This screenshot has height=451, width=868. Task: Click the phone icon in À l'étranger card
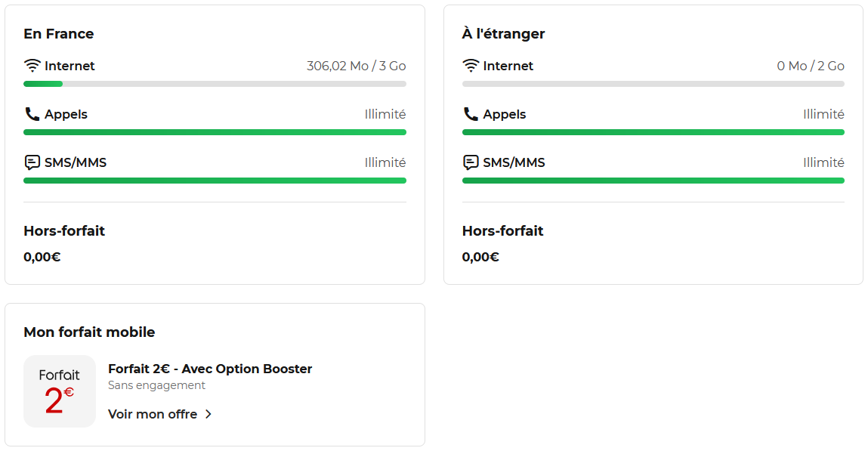coord(471,114)
